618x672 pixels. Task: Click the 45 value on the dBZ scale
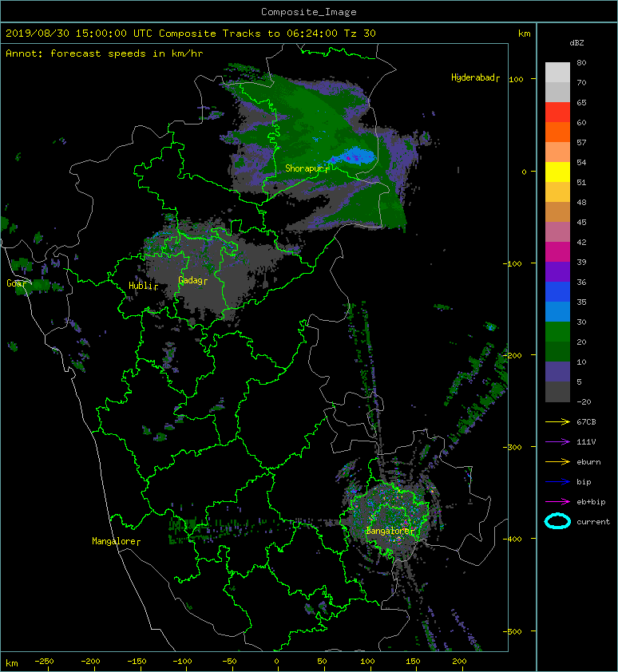point(581,222)
